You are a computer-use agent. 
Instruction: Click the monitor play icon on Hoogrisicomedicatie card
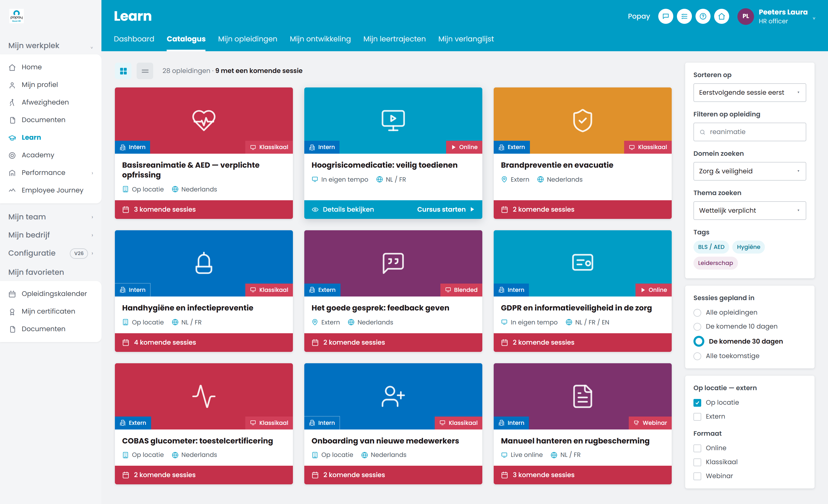pyautogui.click(x=393, y=120)
